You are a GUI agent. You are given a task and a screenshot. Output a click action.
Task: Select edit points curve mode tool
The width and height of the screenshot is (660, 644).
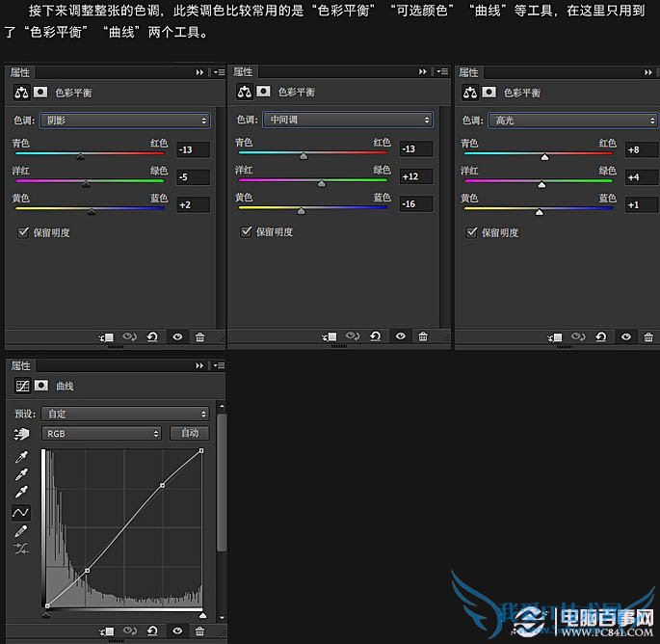tap(21, 512)
